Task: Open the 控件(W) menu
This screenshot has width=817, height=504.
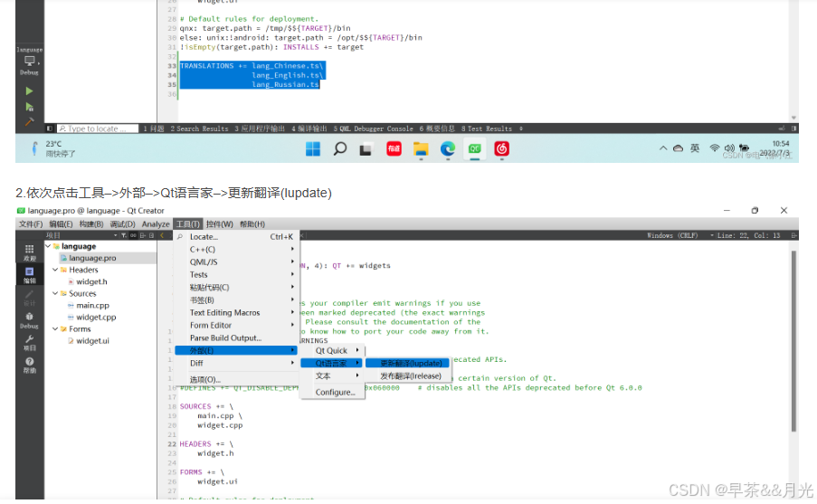Action: tap(219, 224)
